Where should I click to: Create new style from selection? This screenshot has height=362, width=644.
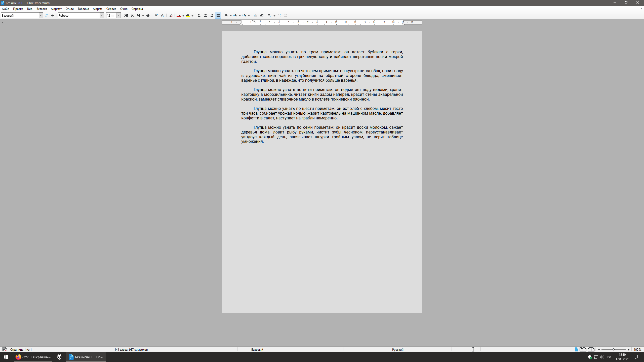(x=53, y=16)
